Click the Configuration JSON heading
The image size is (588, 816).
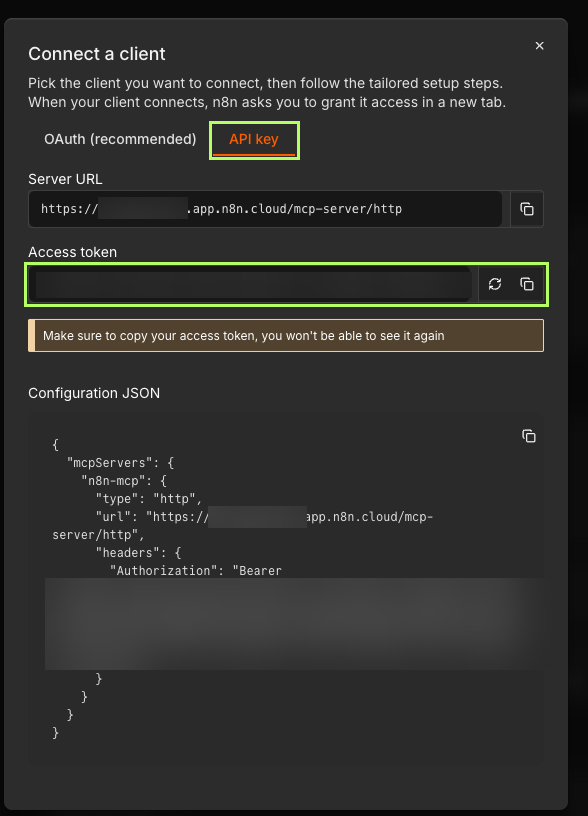(94, 393)
